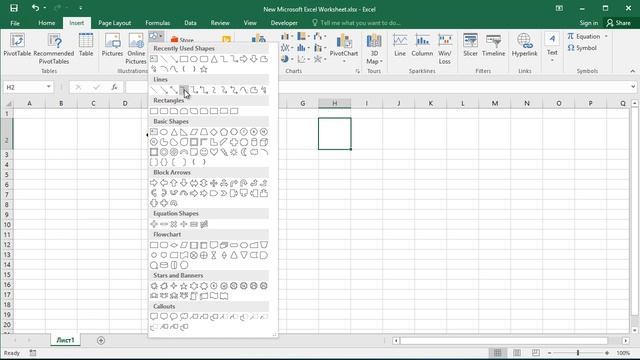Image resolution: width=640 pixels, height=360 pixels.
Task: Select the Quad Arrow block arrow
Action: [214, 183]
